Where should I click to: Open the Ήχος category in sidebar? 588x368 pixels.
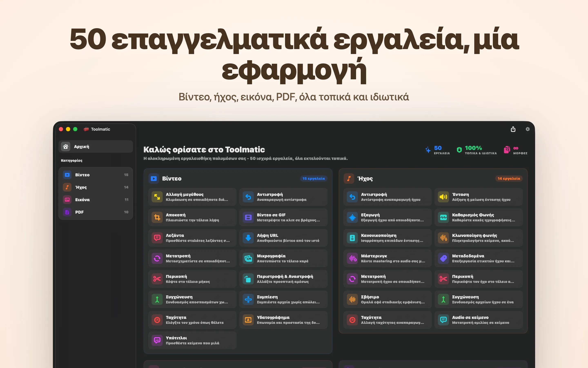[96, 187]
